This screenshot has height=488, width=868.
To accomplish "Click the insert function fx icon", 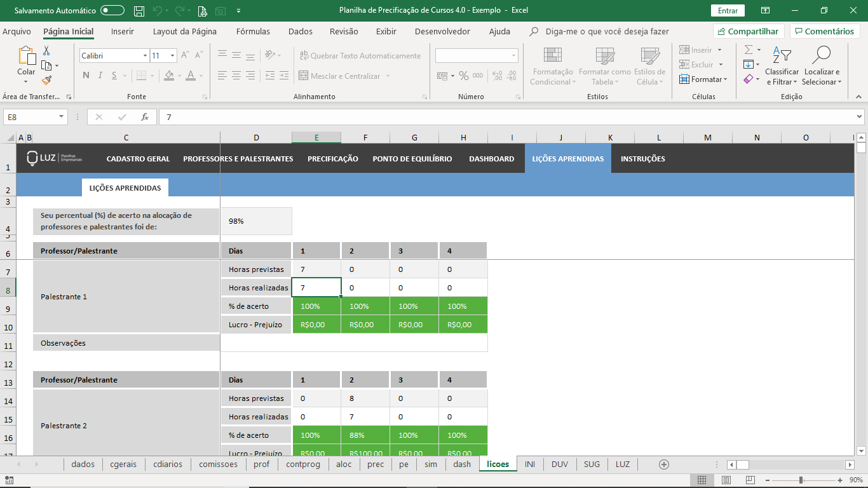I will [x=145, y=117].
